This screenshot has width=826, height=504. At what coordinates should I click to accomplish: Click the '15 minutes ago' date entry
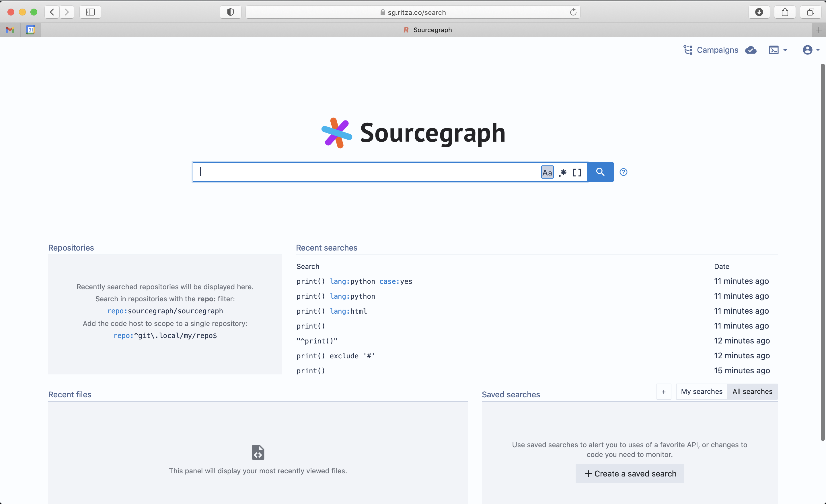pos(742,370)
